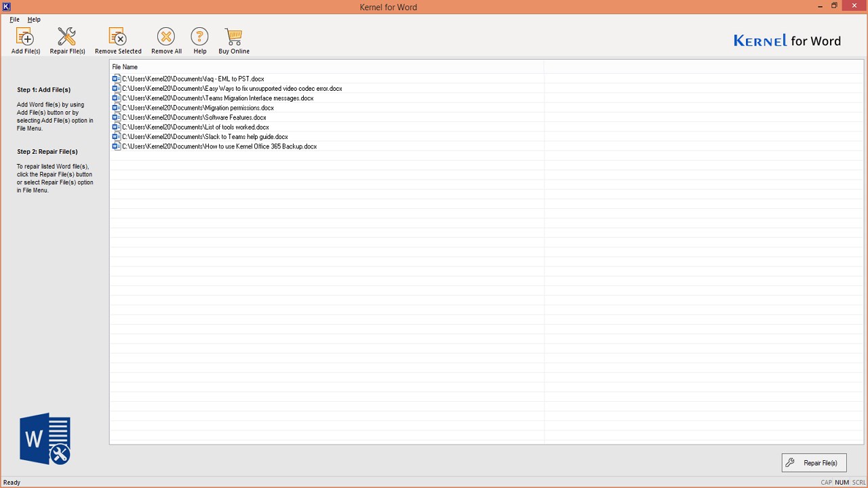Click the Kernel app icon in title bar
The image size is (868, 488).
click(7, 6)
